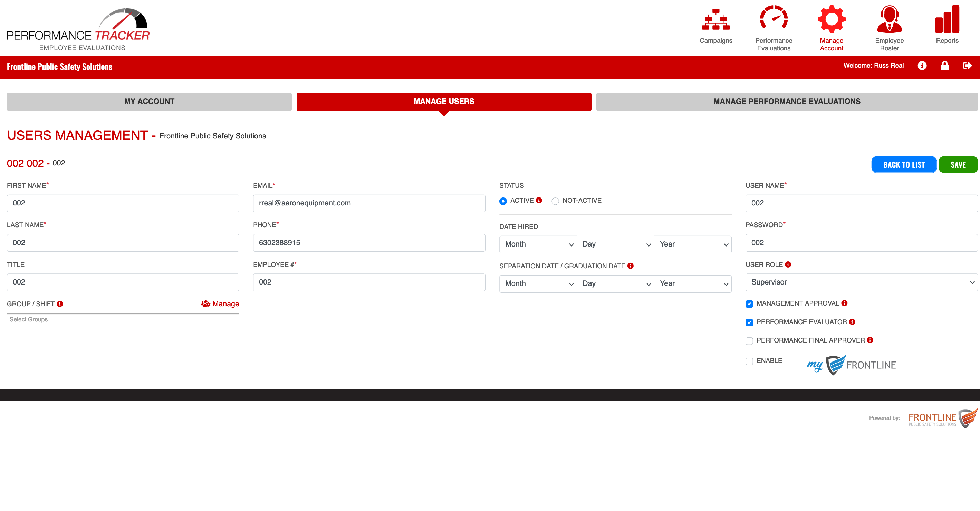Screen dimensions: 980x511
Task: Open the Separation Date Day dropdown
Action: tap(615, 284)
